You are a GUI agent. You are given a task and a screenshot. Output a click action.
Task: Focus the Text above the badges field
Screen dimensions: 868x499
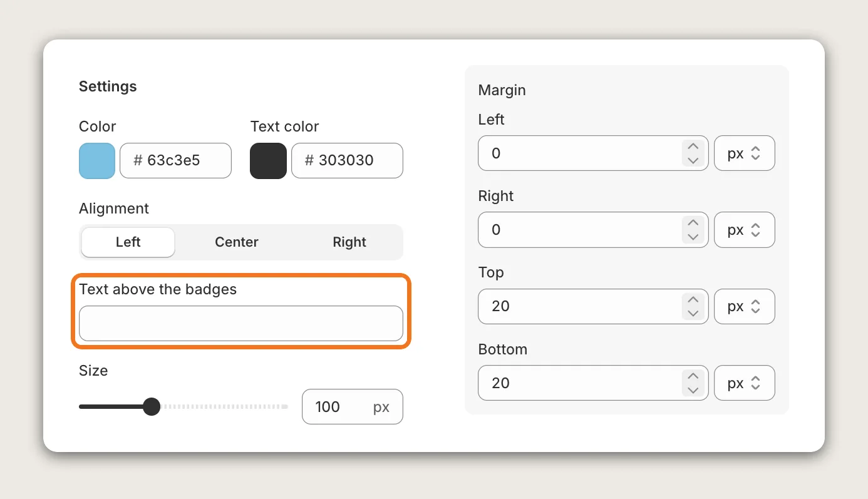point(241,324)
